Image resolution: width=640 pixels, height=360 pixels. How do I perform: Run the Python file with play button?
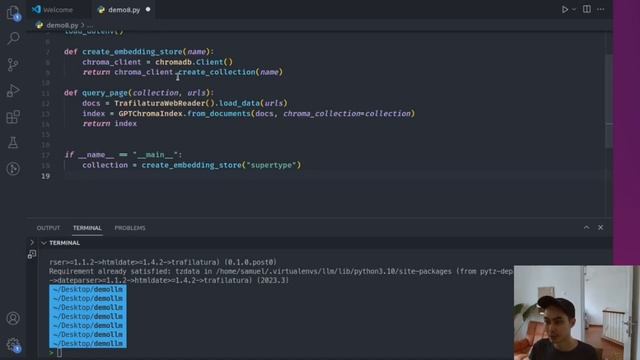point(564,9)
